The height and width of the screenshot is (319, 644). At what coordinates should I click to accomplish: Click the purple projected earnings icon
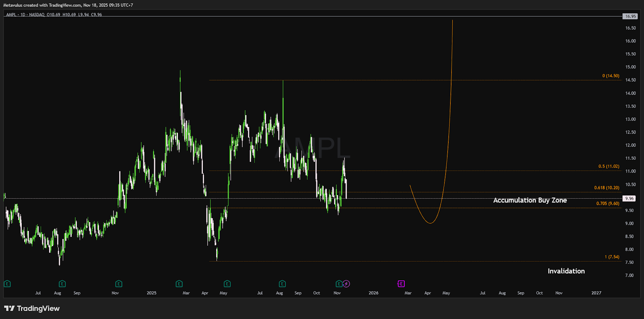pos(401,284)
